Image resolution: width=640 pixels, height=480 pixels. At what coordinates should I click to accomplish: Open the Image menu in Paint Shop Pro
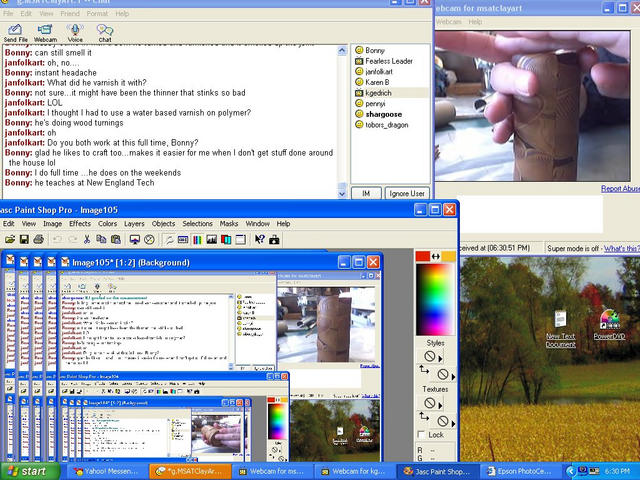[52, 224]
